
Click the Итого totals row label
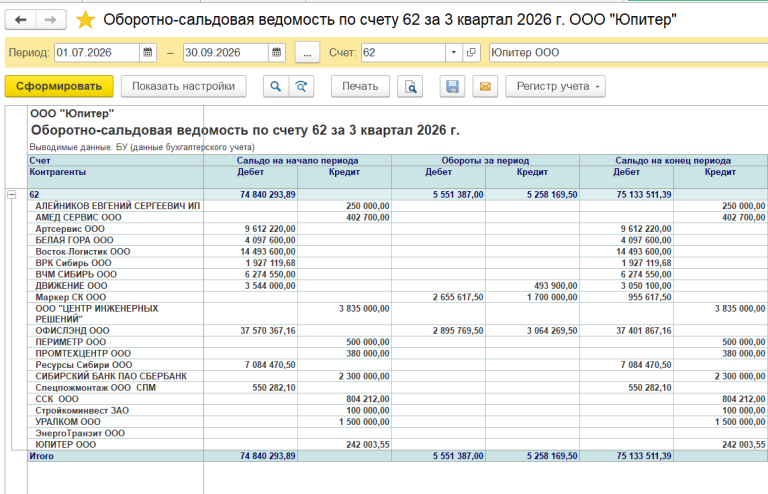tap(42, 456)
